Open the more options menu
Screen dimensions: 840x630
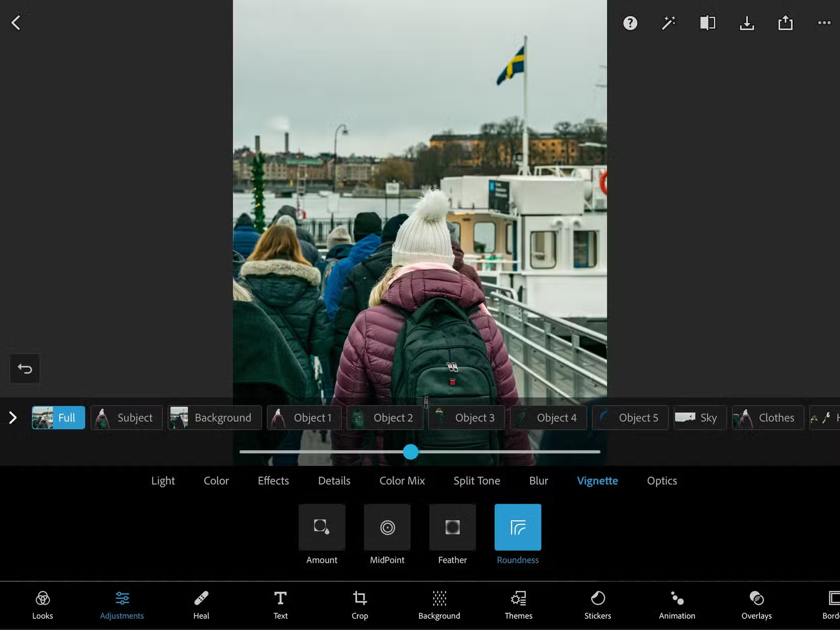click(x=824, y=22)
